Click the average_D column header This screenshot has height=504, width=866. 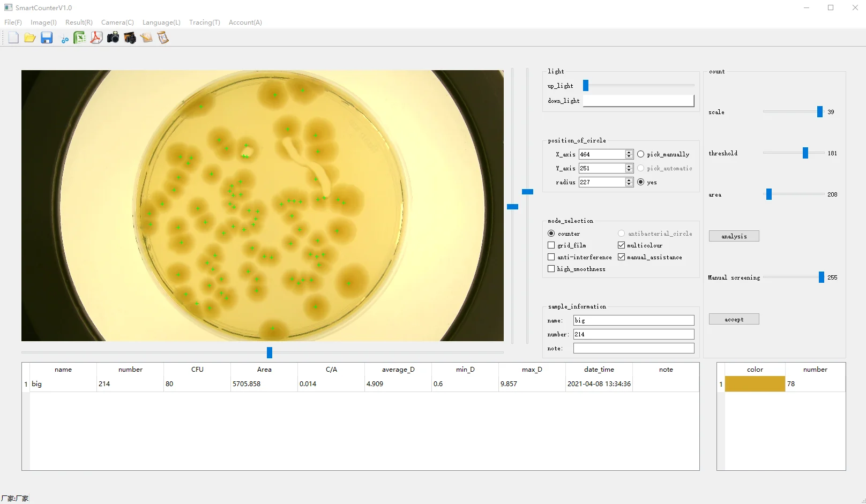[398, 370]
